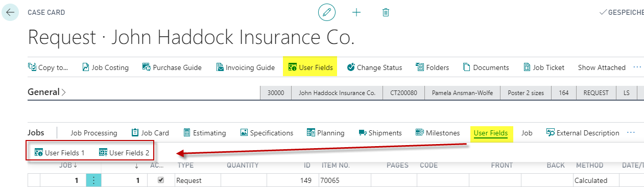Open User Fields in the case toolbar
Image resolution: width=644 pixels, height=187 pixels.
point(311,67)
